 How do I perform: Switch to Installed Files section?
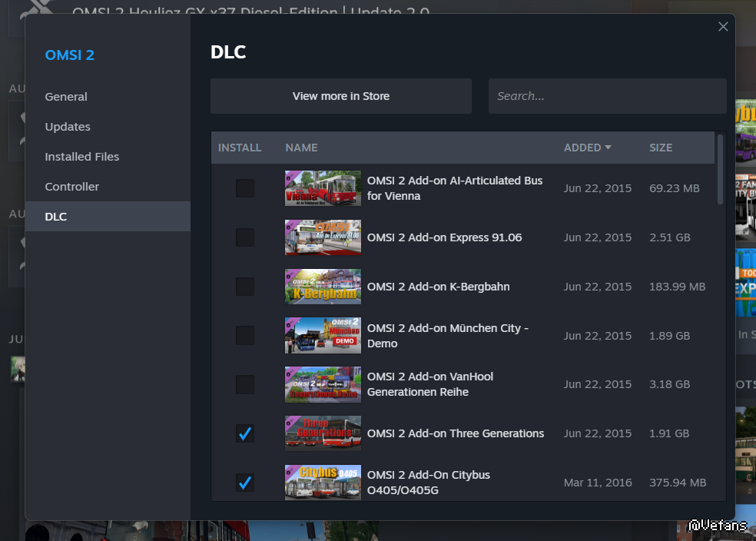(82, 157)
